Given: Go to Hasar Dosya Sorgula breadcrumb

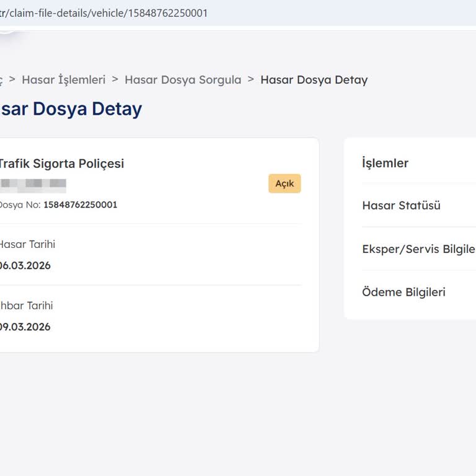Looking at the screenshot, I should (183, 79).
